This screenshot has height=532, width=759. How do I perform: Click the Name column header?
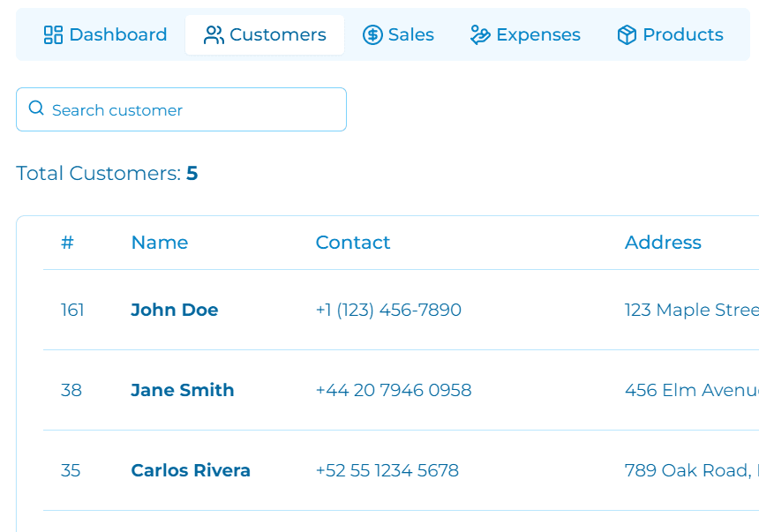tap(159, 243)
